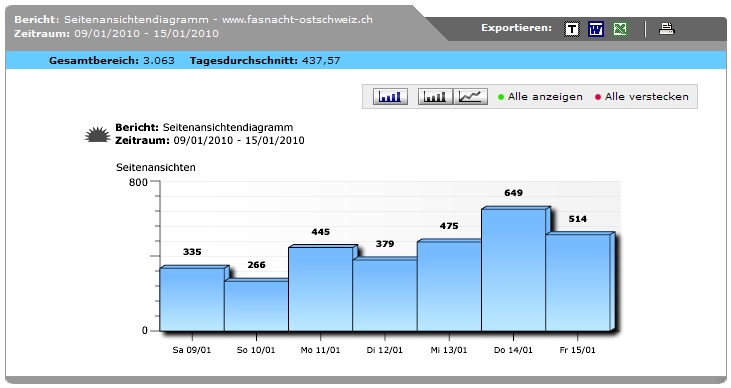The image size is (731, 388).
Task: Click the x-axis label Di 12/01
Action: coord(385,350)
